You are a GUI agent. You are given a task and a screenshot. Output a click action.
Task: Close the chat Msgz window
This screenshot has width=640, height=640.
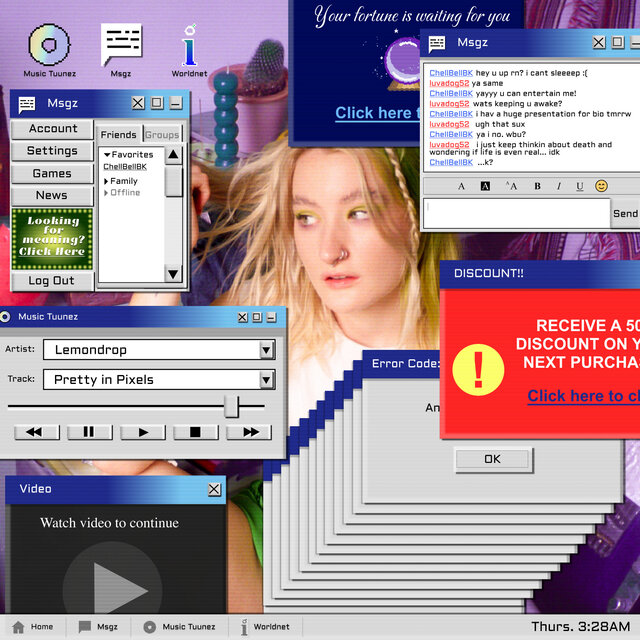coord(599,42)
